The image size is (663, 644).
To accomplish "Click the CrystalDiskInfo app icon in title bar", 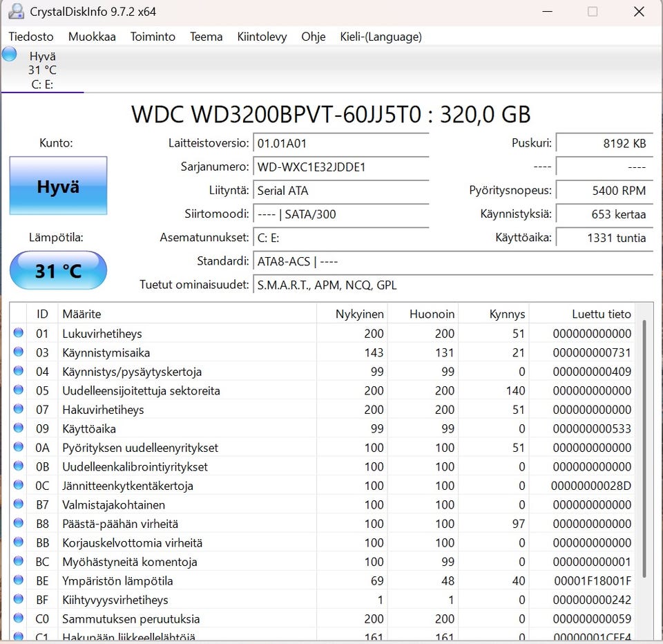I will point(16,12).
